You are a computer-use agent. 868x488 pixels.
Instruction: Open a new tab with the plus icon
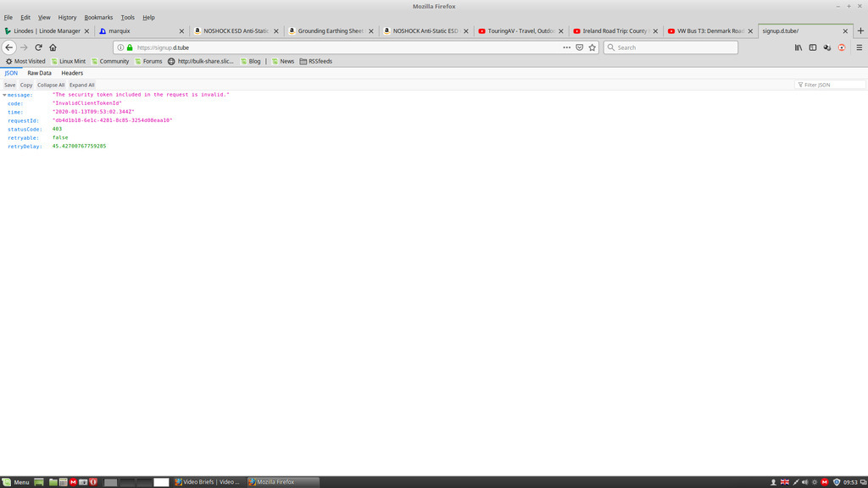pos(860,30)
